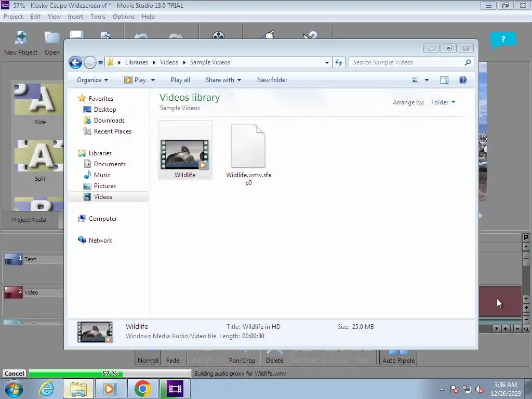Refresh the Sample Videos folder view
The height and width of the screenshot is (399, 532).
(x=339, y=62)
